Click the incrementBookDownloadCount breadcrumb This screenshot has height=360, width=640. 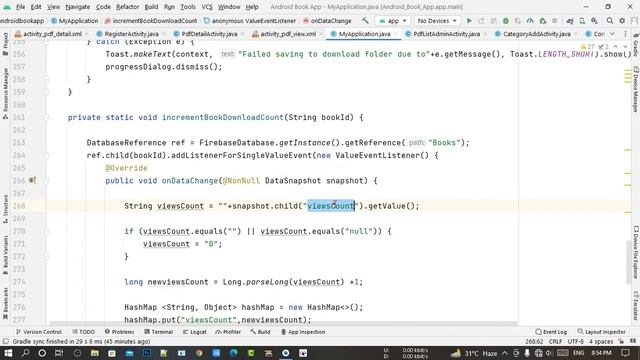(x=151, y=20)
